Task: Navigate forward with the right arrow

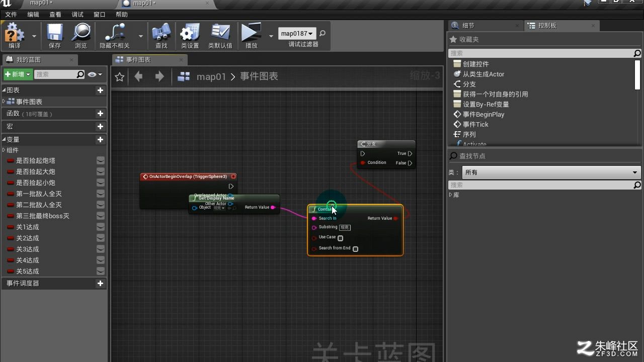Action: [x=159, y=76]
